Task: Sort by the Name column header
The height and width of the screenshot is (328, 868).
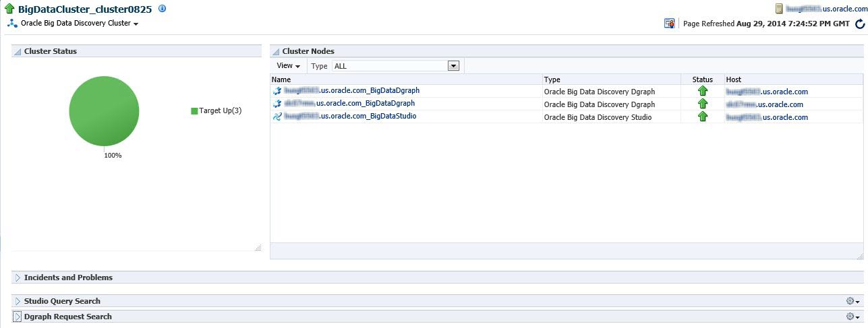Action: coord(406,79)
